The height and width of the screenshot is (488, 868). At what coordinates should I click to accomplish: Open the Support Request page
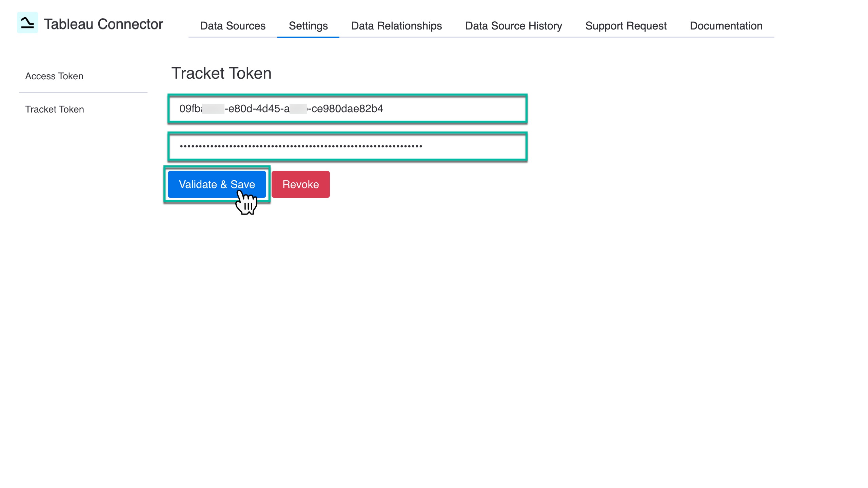(x=626, y=25)
